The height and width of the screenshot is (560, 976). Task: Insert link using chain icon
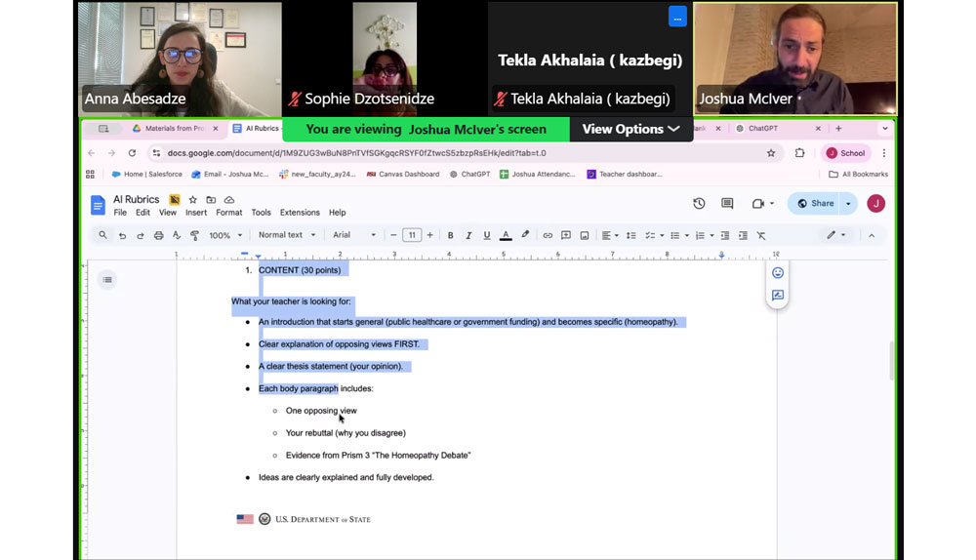click(x=548, y=235)
